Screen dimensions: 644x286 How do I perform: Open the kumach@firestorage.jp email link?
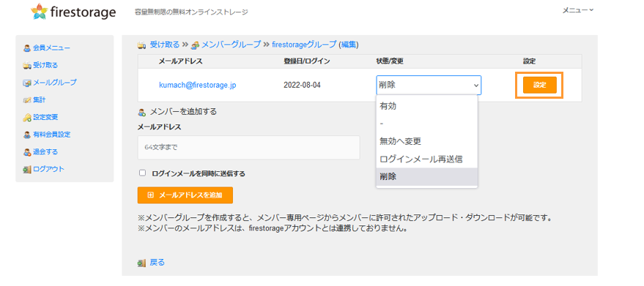click(198, 86)
